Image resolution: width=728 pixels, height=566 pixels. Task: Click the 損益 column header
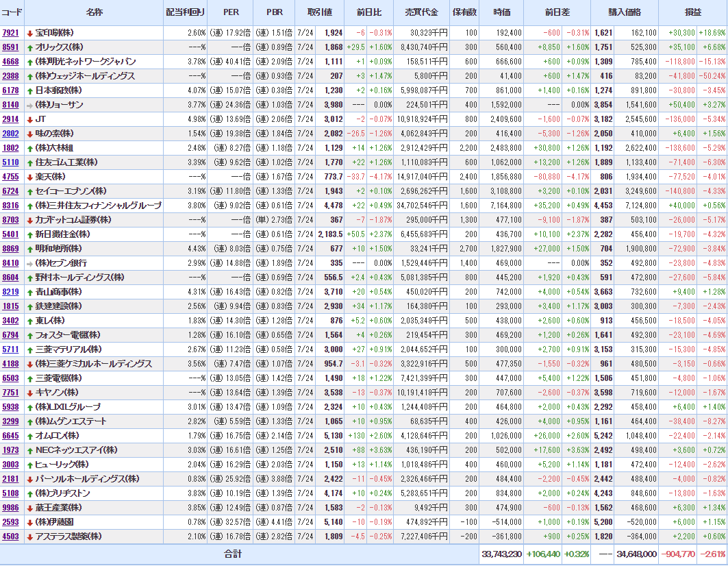[x=692, y=13]
